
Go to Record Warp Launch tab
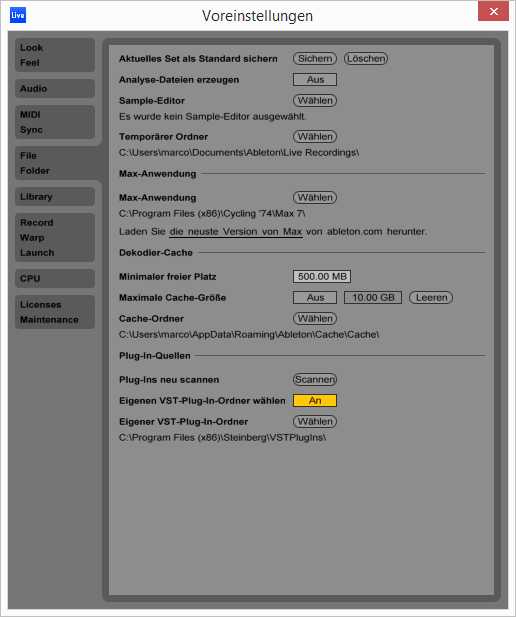click(55, 238)
